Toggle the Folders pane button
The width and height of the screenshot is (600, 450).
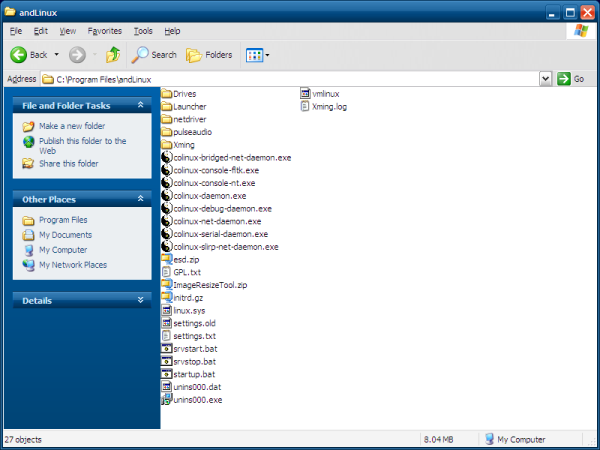pyautogui.click(x=209, y=55)
